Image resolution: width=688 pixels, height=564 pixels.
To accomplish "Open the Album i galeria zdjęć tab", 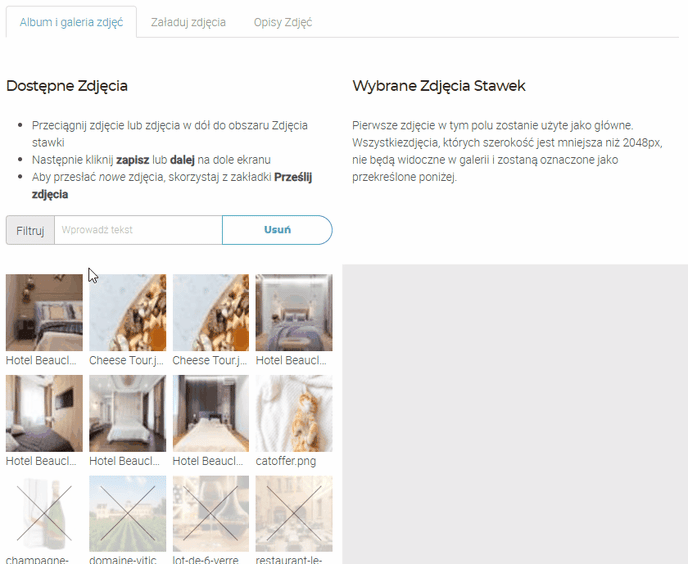I will (71, 22).
